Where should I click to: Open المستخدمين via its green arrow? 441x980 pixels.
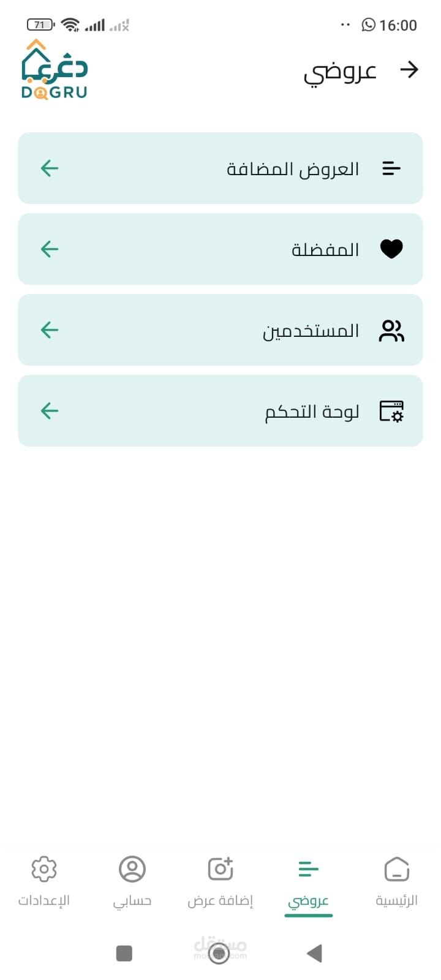[50, 330]
